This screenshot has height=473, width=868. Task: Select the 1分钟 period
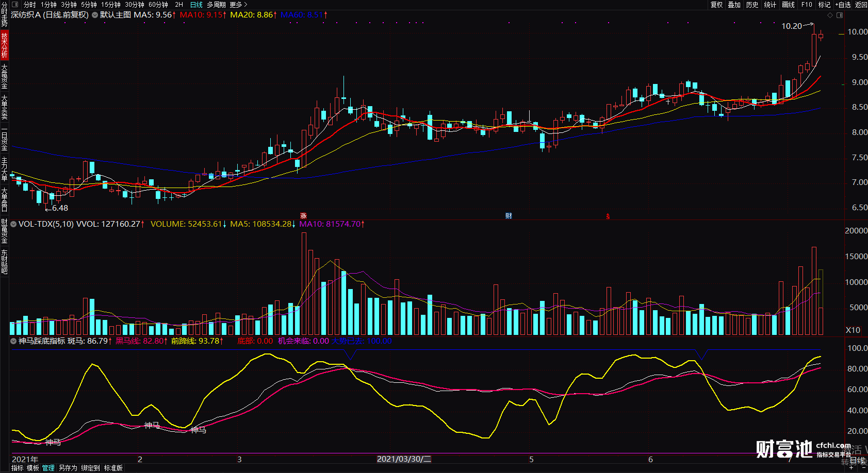48,5
